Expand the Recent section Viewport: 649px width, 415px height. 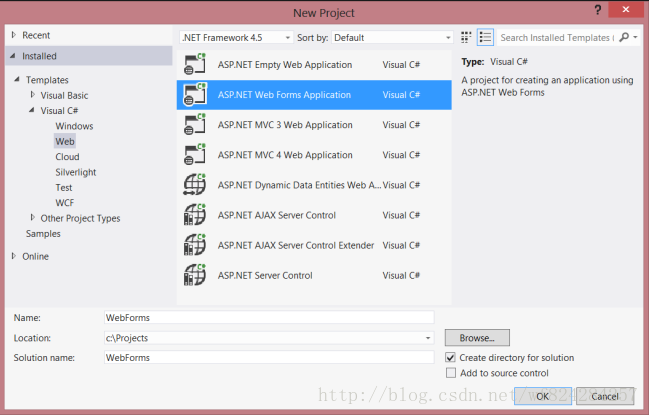(x=14, y=35)
